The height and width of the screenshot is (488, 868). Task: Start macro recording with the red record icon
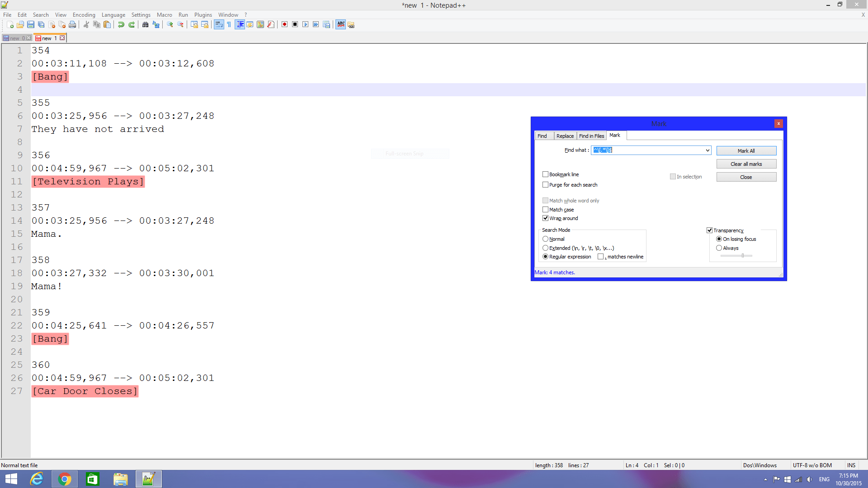[x=284, y=25]
